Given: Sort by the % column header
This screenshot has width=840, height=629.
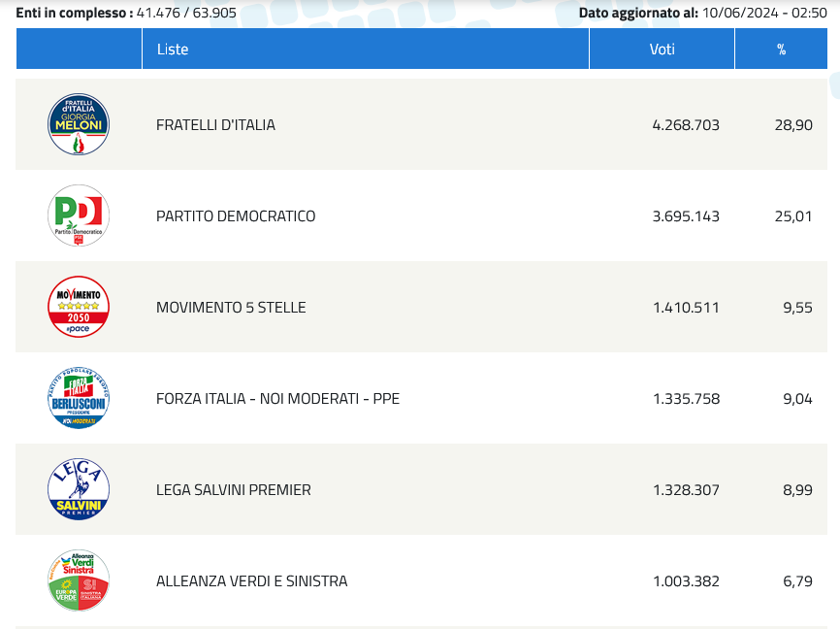Looking at the screenshot, I should click(781, 50).
